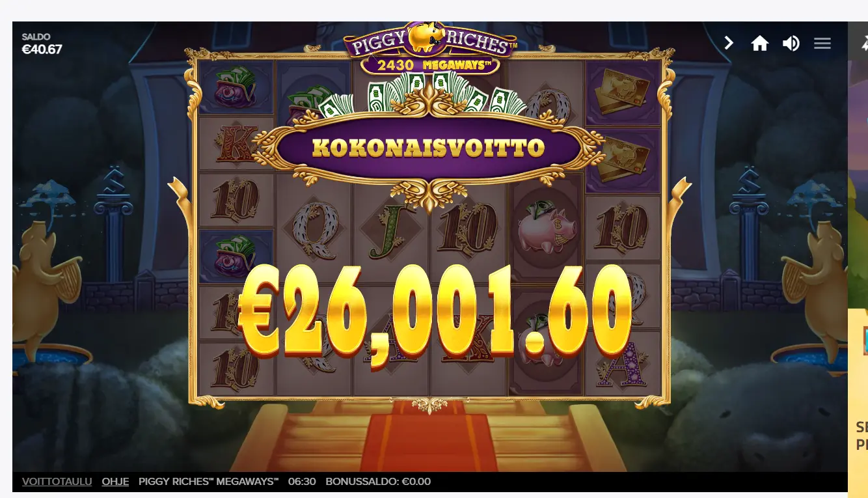Click the BONUSSALDO €0.00 text
This screenshot has width=868, height=498.
[378, 482]
